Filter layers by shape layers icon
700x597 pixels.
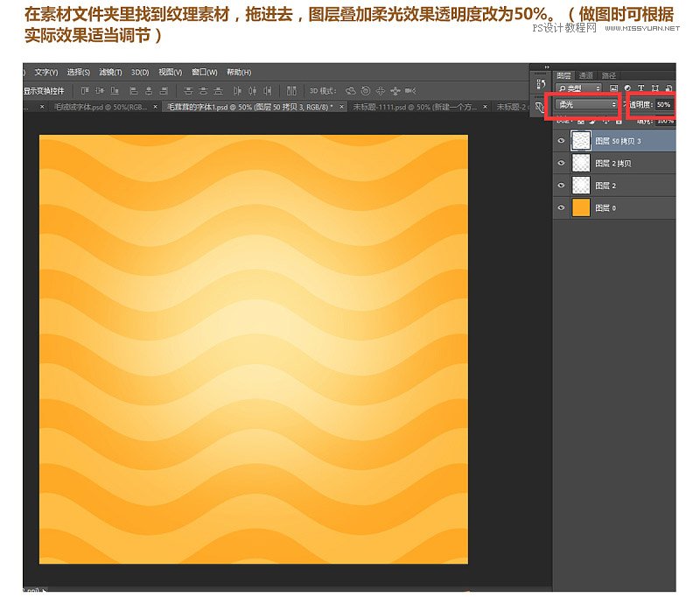click(x=654, y=88)
